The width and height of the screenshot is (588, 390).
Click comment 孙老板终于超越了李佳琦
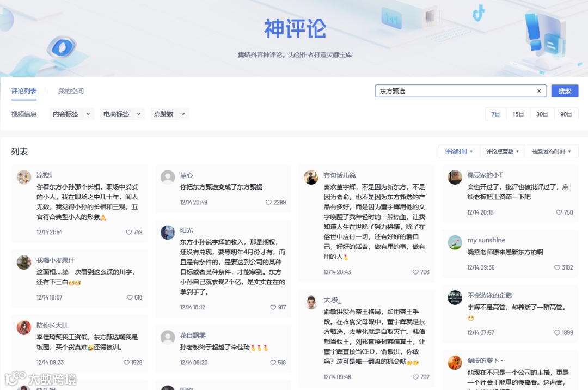[x=224, y=348]
